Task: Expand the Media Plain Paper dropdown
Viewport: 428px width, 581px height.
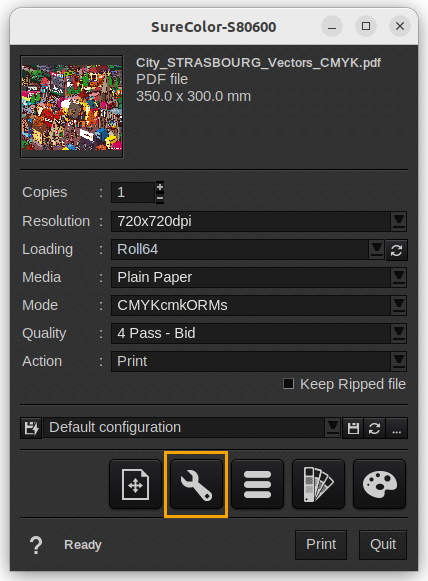Action: click(x=399, y=277)
